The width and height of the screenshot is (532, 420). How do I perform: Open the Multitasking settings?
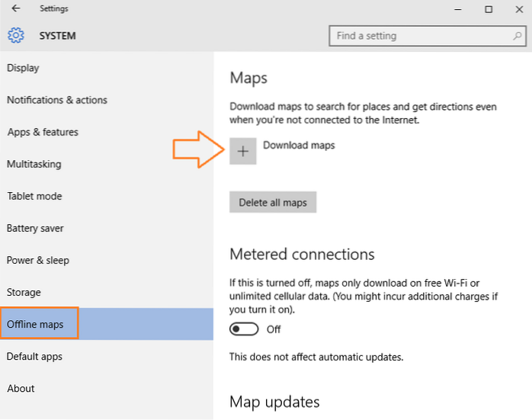click(34, 164)
